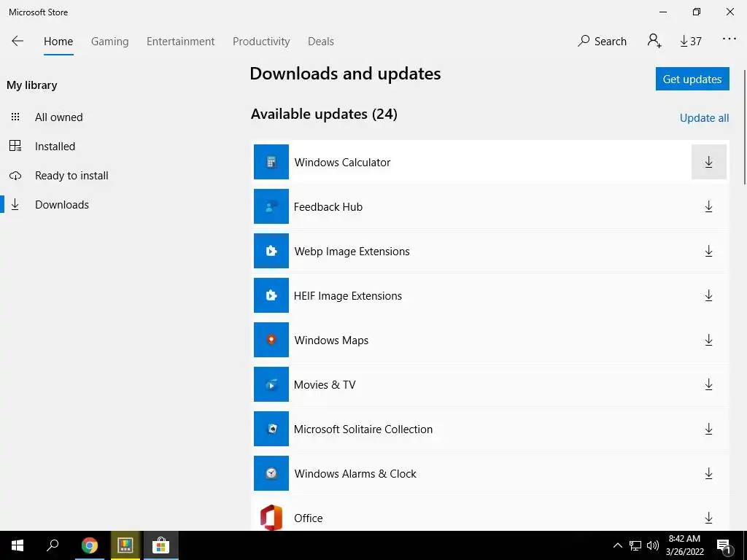Click the Office app logo icon

(x=271, y=517)
